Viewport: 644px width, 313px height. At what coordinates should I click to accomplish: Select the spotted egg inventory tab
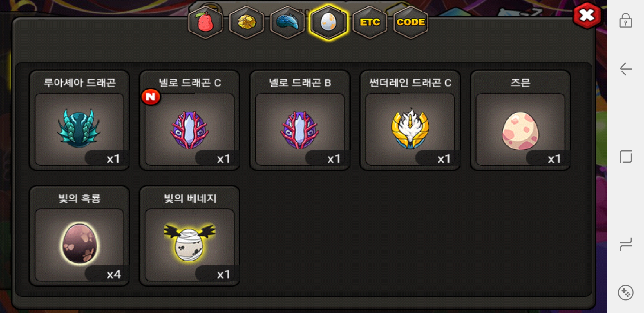328,22
